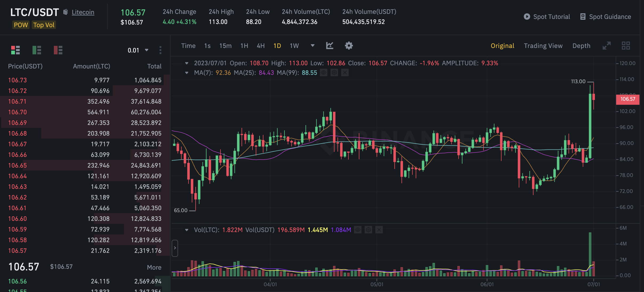The width and height of the screenshot is (644, 292).
Task: Hide the MA indicator with eye icon
Action: (324, 72)
